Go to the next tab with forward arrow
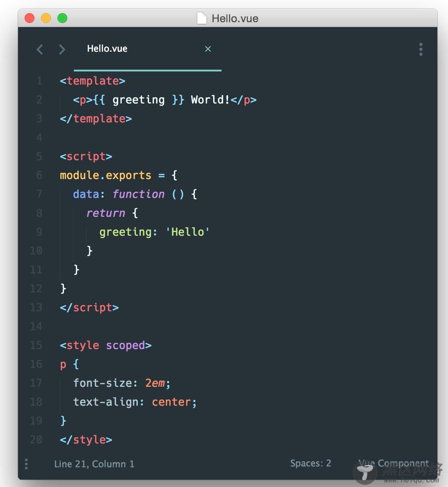This screenshot has width=448, height=487. click(x=62, y=50)
